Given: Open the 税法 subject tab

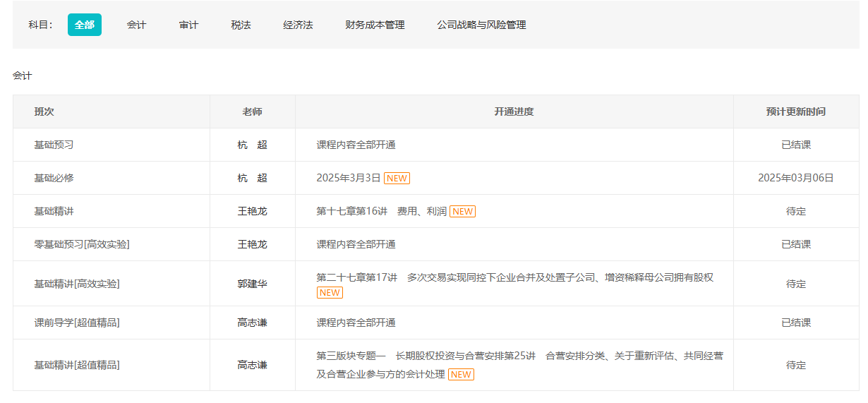Looking at the screenshot, I should 241,25.
